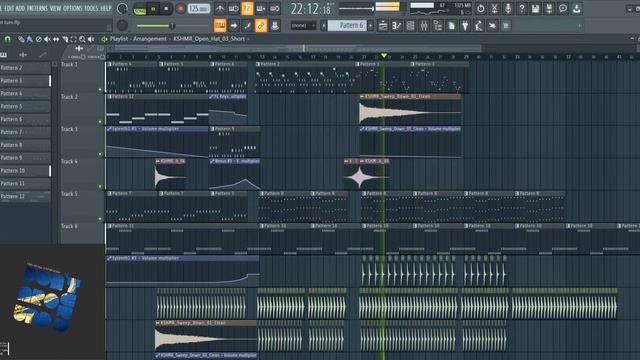Click the undo history power icon
Screen dimensions: 640x360
(x=480, y=8)
